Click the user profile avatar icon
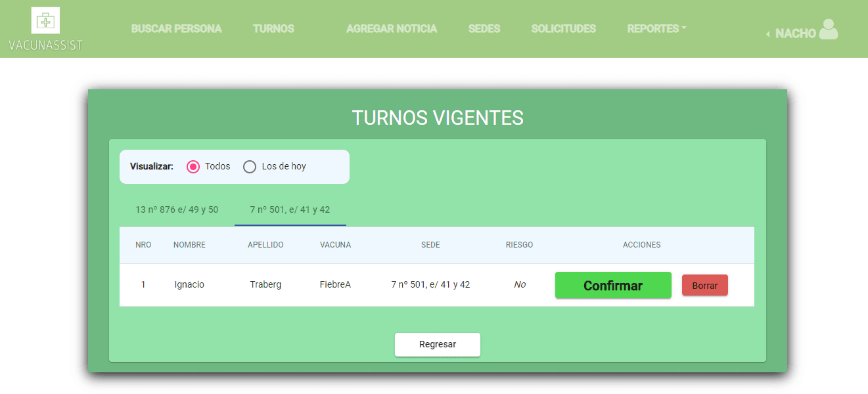 [829, 30]
